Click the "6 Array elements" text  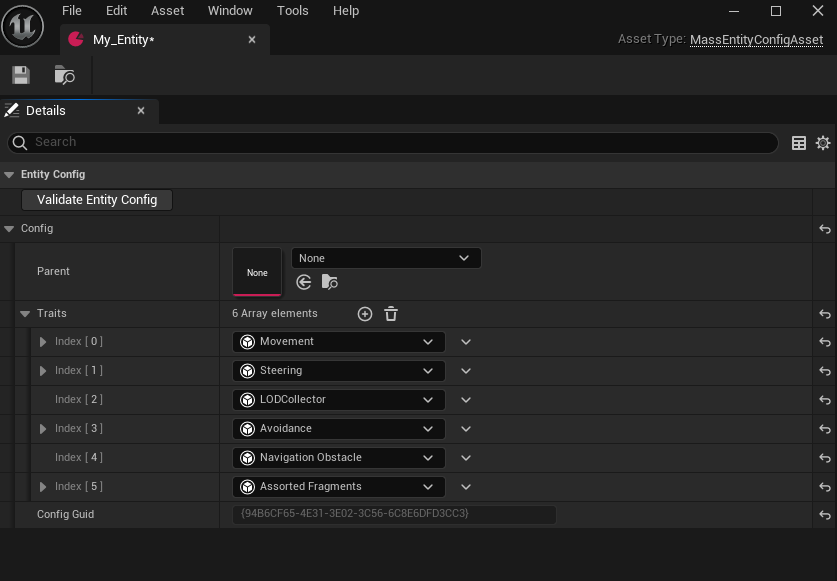[x=274, y=313]
